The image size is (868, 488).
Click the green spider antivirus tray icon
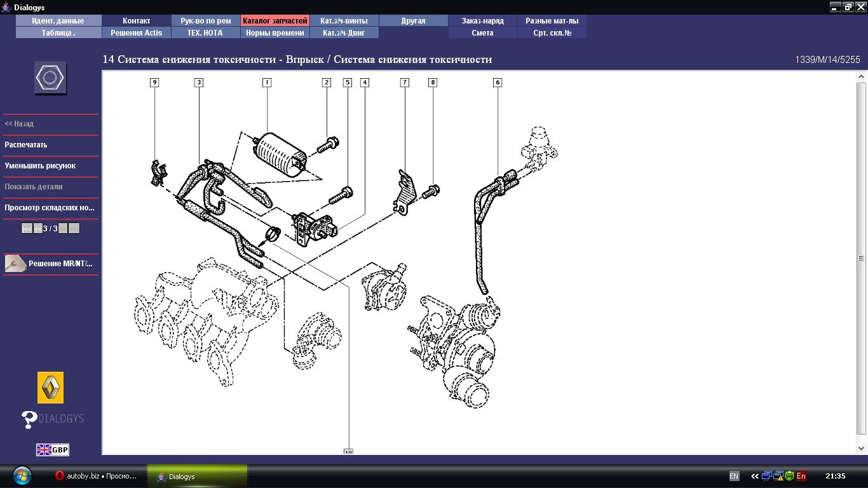pyautogui.click(x=789, y=476)
